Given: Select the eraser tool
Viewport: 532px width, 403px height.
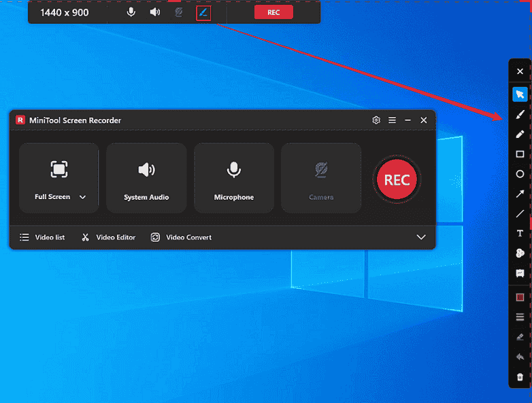Looking at the screenshot, I should [x=520, y=337].
